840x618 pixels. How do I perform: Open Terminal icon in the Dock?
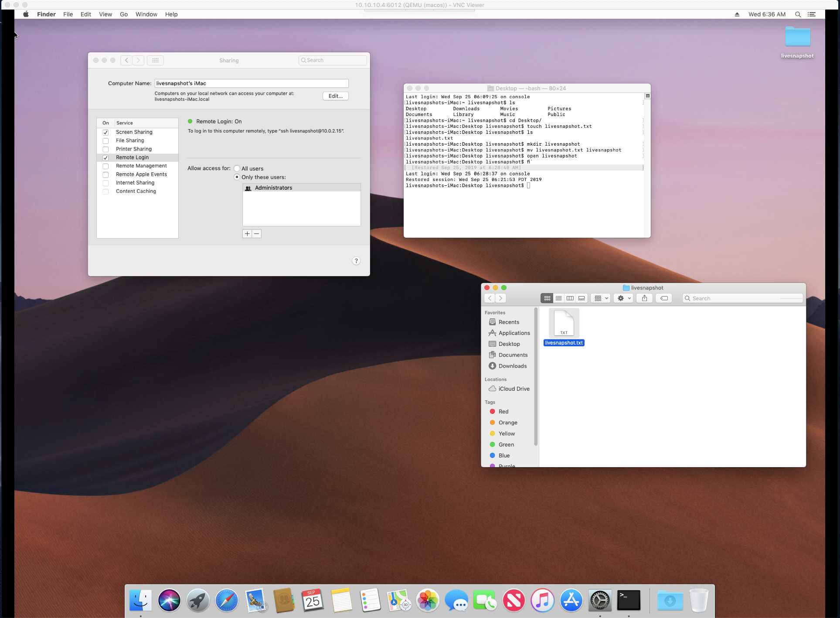click(629, 601)
